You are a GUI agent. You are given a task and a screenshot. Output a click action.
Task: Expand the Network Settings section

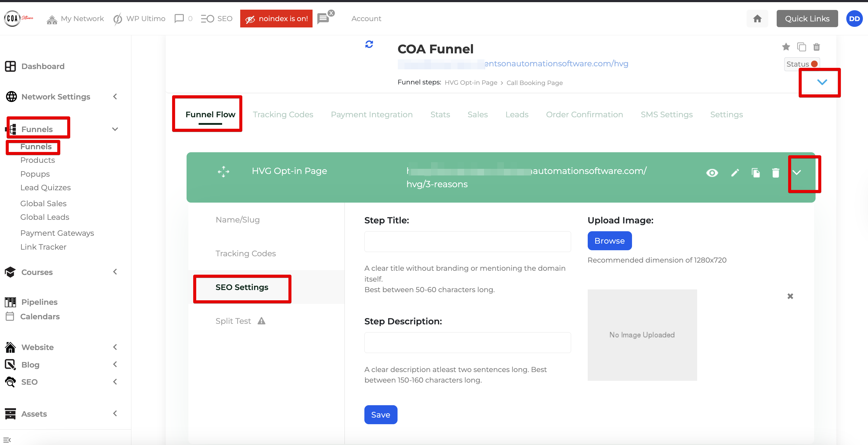tap(115, 97)
